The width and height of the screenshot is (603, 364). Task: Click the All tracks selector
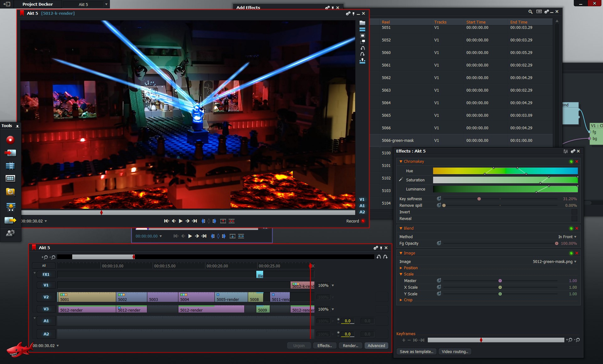click(x=44, y=266)
